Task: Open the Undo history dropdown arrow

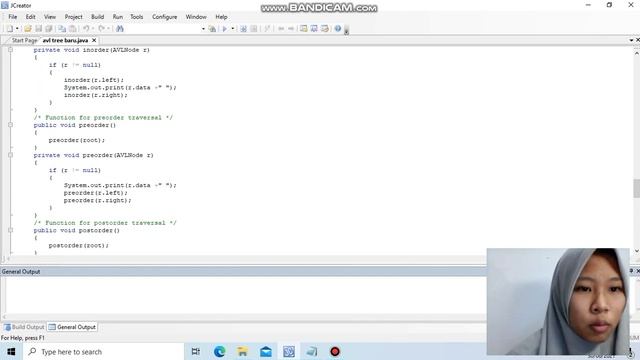Action: (x=93, y=29)
